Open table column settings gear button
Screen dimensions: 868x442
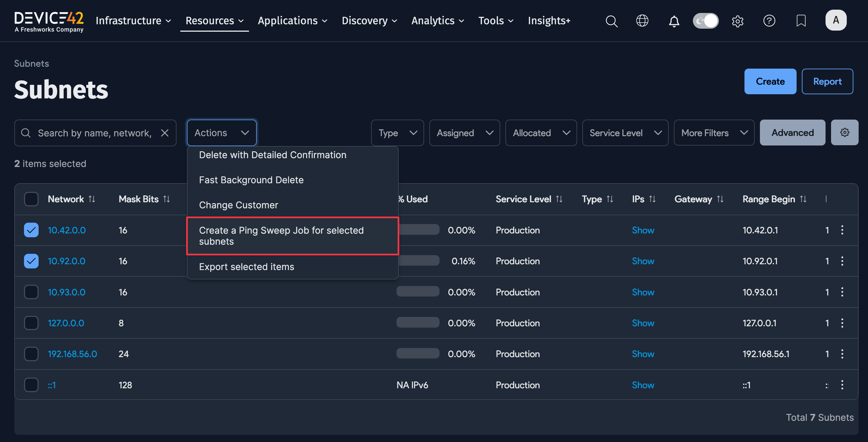[x=844, y=133]
